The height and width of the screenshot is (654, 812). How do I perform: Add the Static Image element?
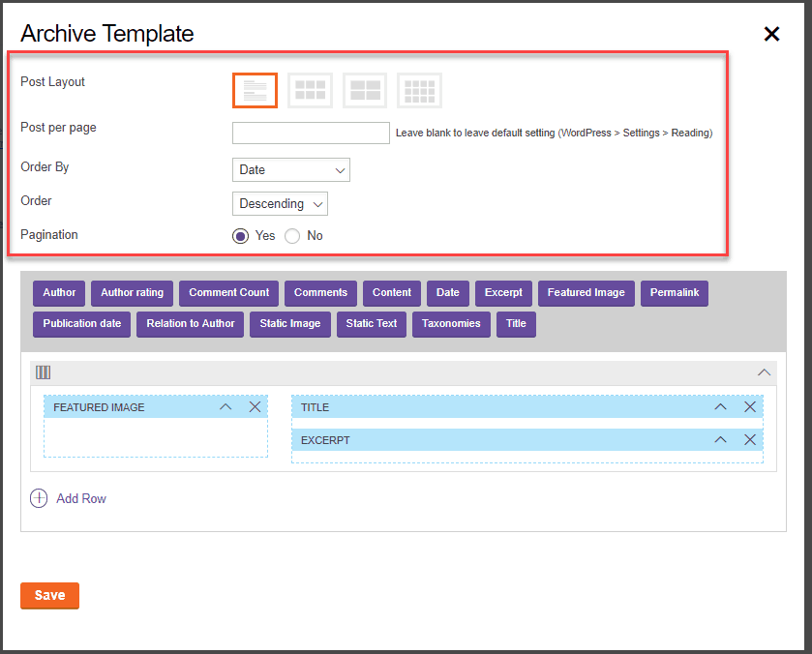pyautogui.click(x=290, y=324)
